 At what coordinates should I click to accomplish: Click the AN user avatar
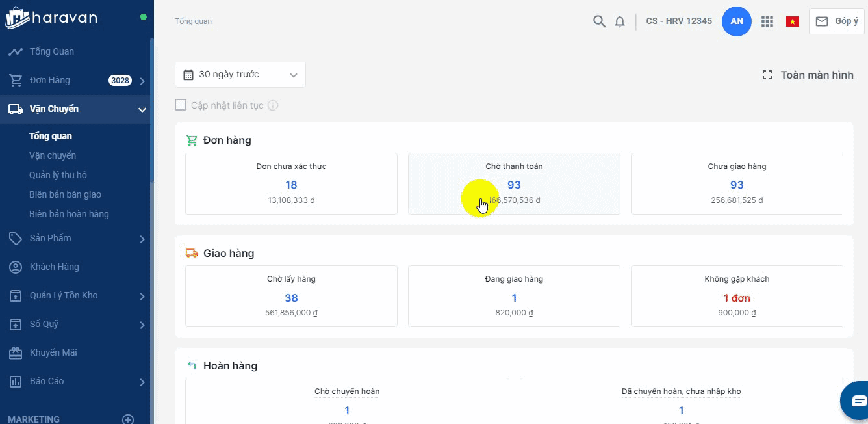[x=737, y=21]
